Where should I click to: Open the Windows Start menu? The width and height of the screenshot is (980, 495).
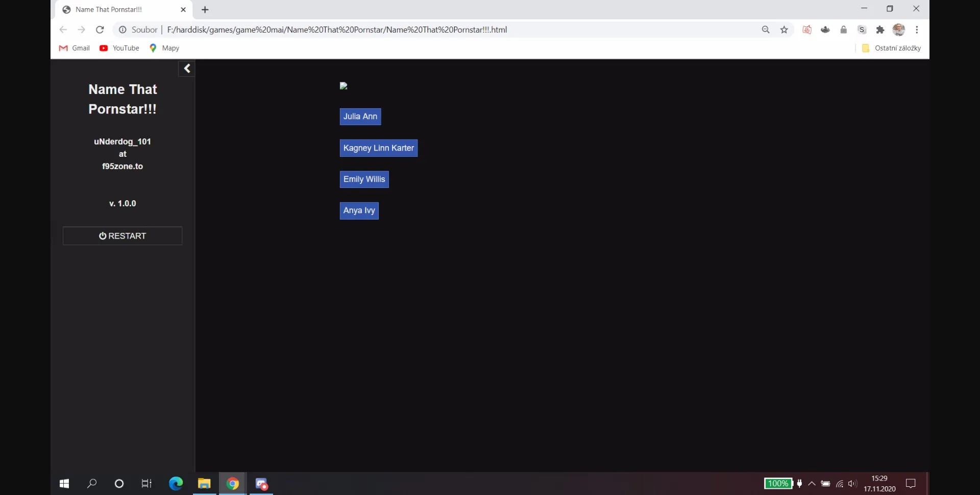(64, 483)
